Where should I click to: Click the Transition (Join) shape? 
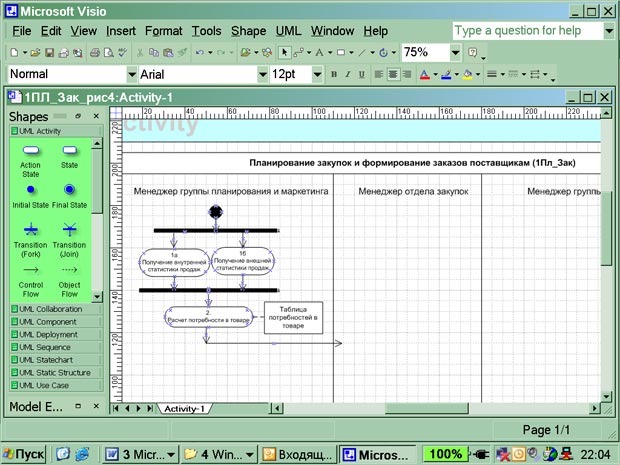tap(69, 229)
